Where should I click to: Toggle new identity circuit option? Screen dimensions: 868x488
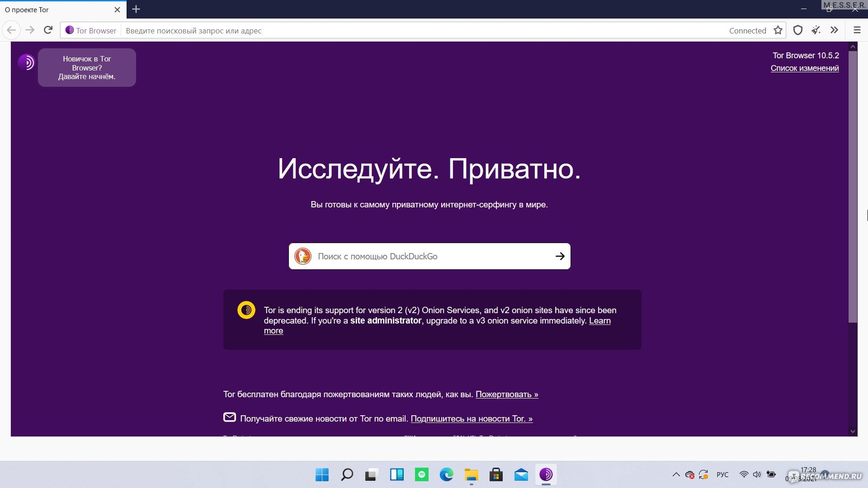[817, 30]
